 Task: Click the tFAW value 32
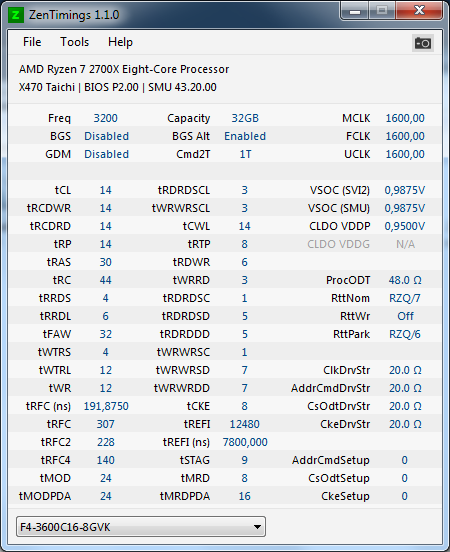point(106,334)
